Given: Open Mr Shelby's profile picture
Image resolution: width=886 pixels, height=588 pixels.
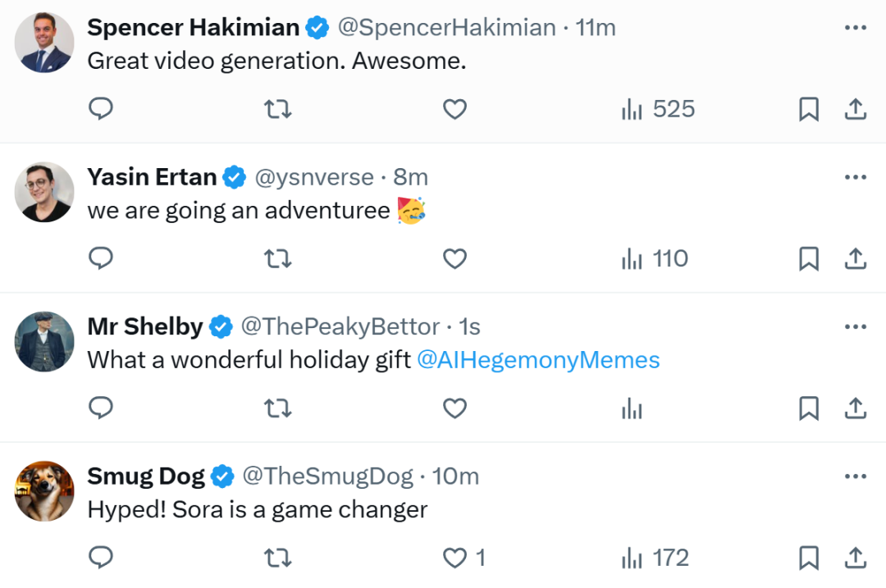Looking at the screenshot, I should (x=44, y=342).
